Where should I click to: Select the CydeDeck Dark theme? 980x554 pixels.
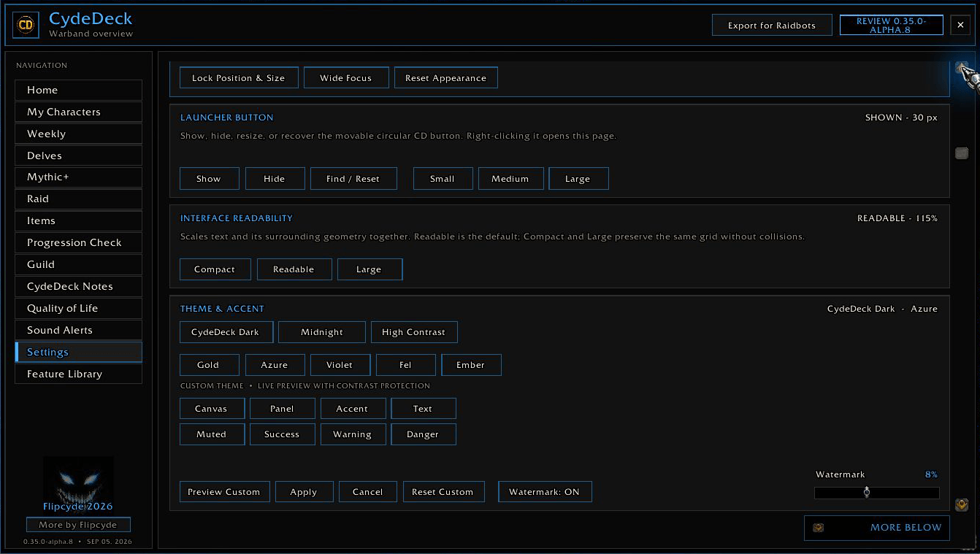(226, 332)
